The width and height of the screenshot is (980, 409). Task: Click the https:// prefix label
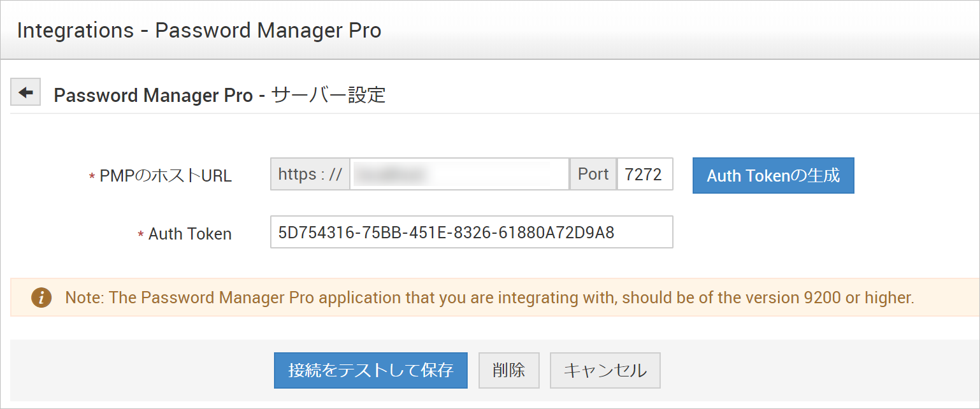(310, 175)
